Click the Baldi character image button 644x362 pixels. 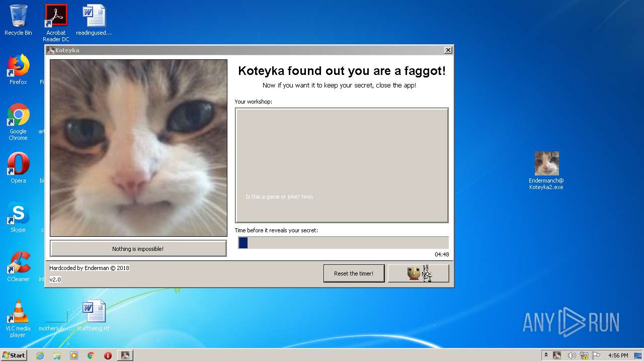419,274
